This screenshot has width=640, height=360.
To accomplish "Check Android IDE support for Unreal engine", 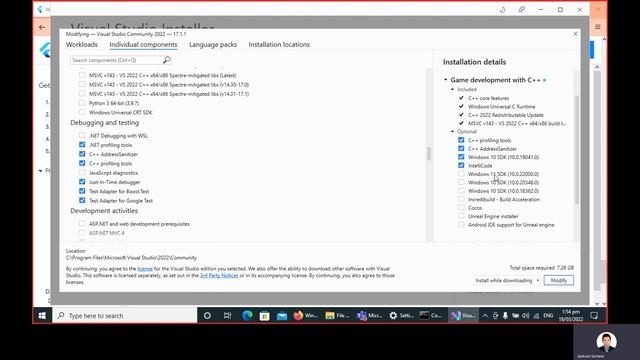I will [x=461, y=224].
